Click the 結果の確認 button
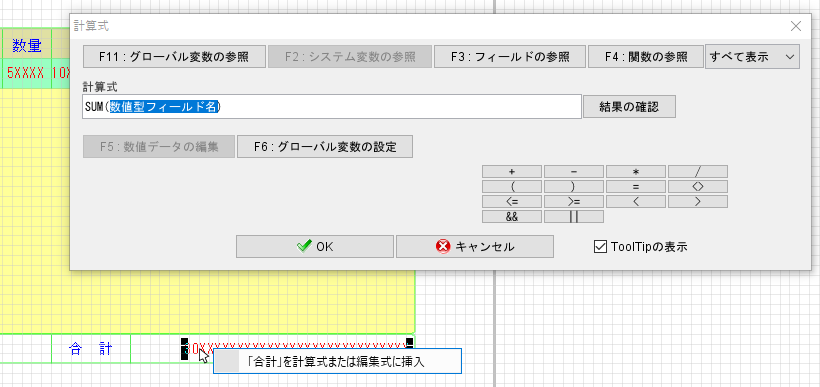820x387 pixels. (629, 107)
